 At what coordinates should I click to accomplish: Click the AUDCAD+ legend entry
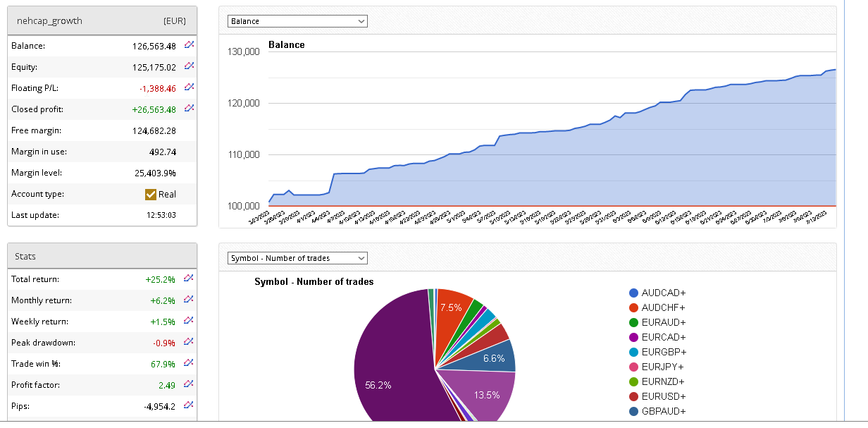(x=663, y=293)
